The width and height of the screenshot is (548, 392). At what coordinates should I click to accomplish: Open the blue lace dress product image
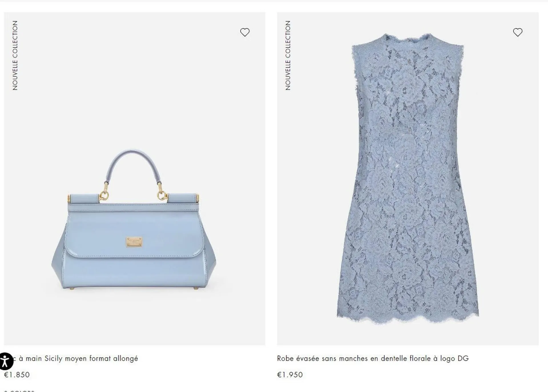click(408, 179)
